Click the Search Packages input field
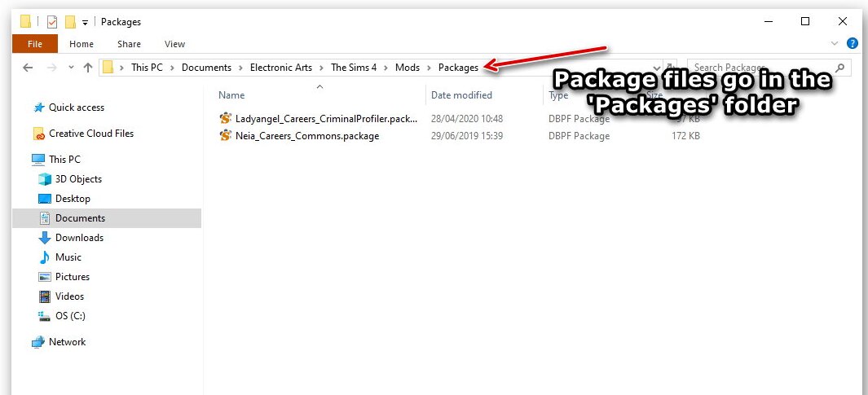The image size is (868, 395). pyautogui.click(x=762, y=68)
